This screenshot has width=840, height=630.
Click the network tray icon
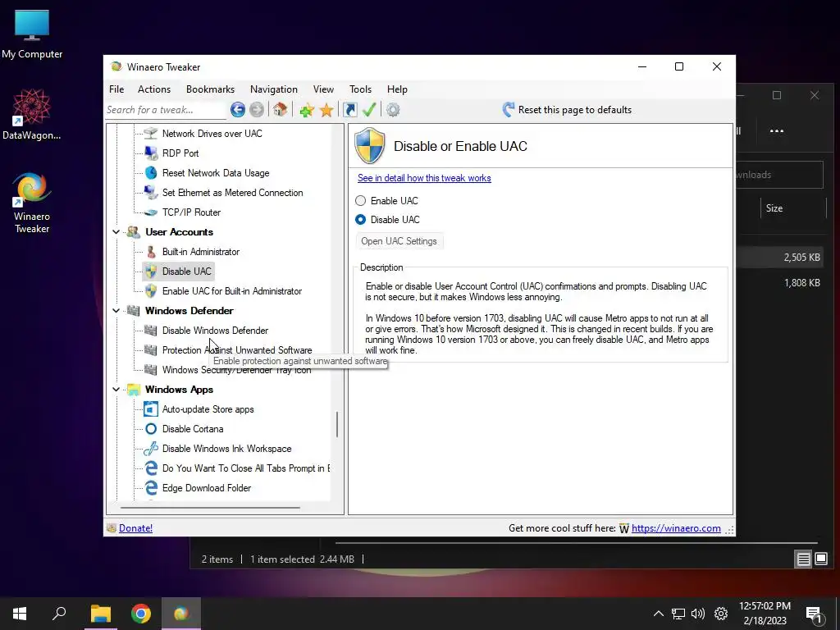pyautogui.click(x=678, y=614)
